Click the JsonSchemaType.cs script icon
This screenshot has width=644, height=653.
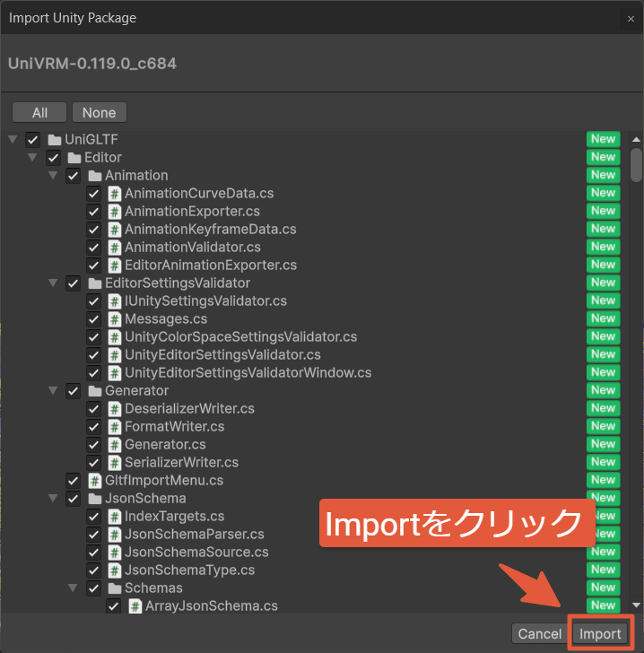pyautogui.click(x=115, y=570)
